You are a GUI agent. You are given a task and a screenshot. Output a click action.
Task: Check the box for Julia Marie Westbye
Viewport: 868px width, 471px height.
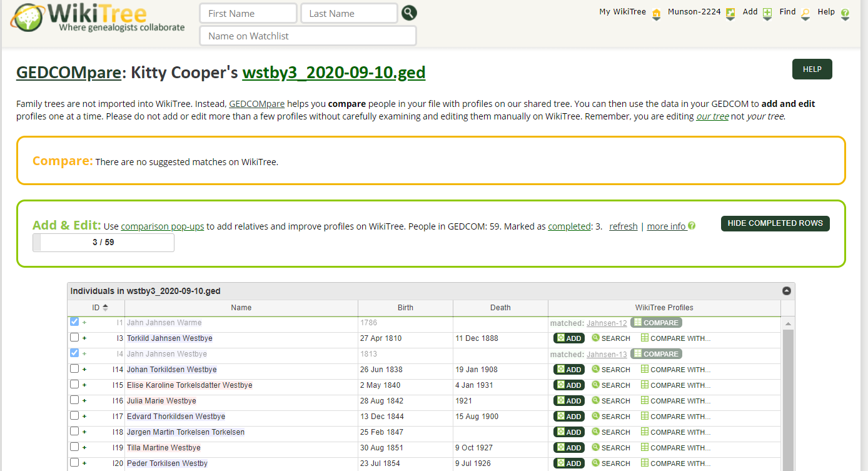click(74, 400)
